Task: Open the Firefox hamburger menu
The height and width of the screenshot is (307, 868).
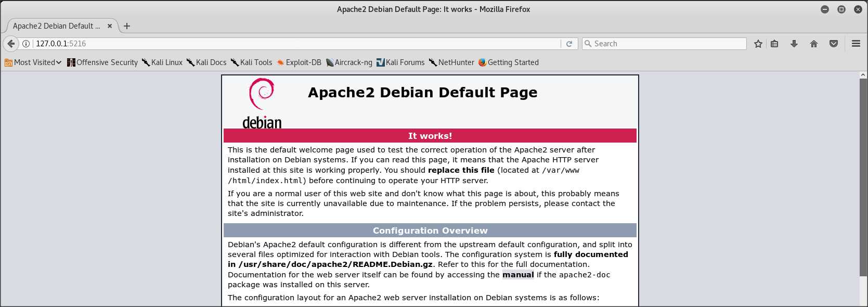Action: coord(856,44)
